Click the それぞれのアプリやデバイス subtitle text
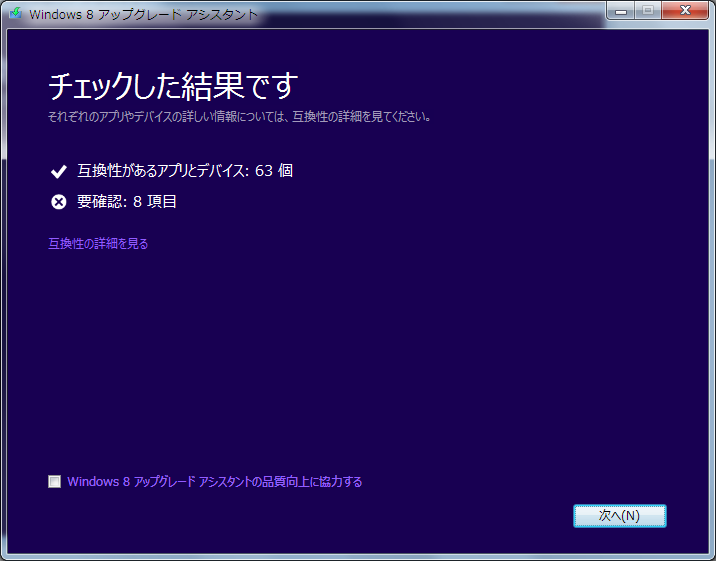This screenshot has height=561, width=716. pyautogui.click(x=239, y=117)
